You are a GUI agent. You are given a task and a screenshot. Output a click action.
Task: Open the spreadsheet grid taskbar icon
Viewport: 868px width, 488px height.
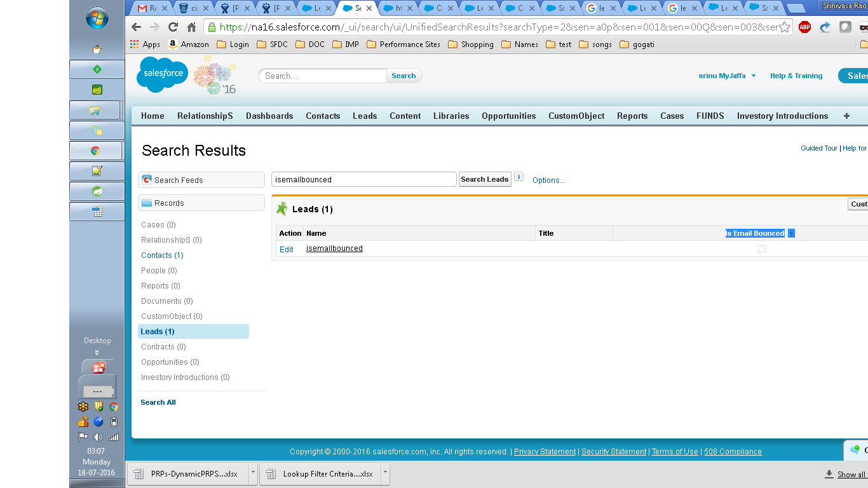pos(97,212)
